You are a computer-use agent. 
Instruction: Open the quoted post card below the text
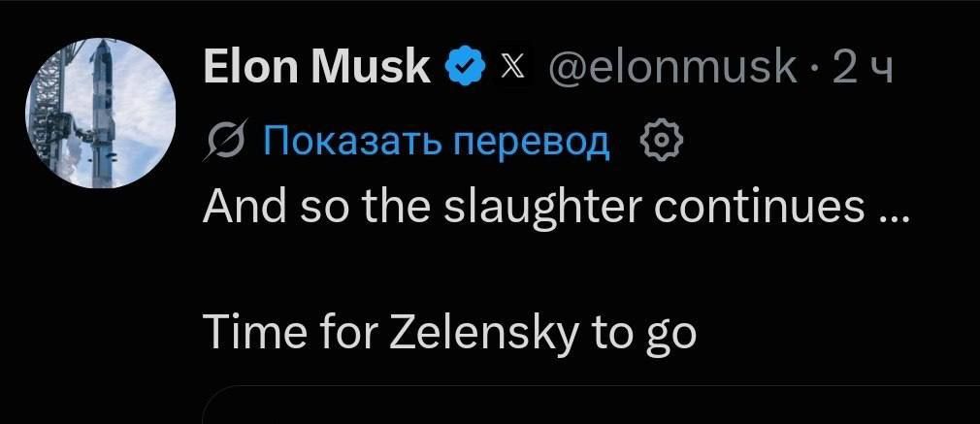[591, 405]
